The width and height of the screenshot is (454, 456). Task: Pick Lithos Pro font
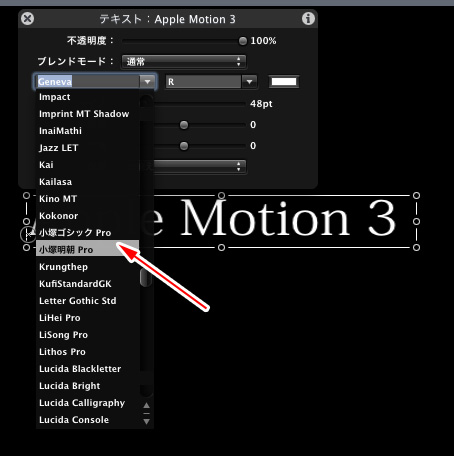[88, 352]
